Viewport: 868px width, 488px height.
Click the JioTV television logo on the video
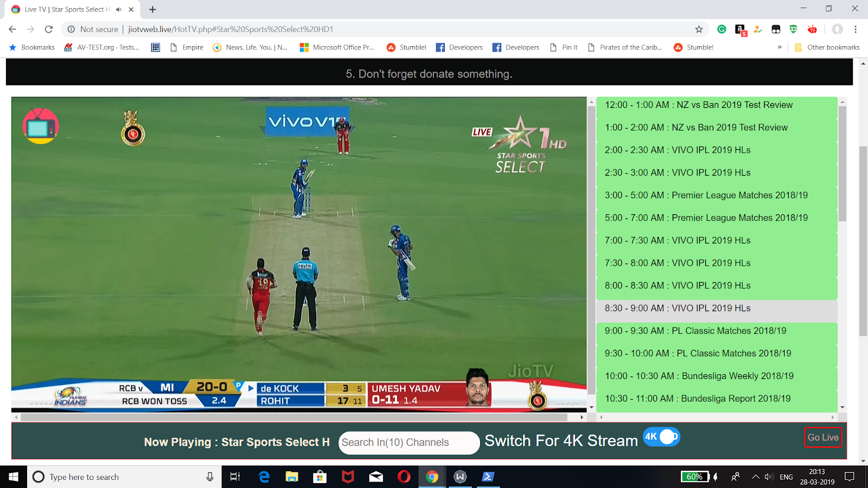coord(41,126)
